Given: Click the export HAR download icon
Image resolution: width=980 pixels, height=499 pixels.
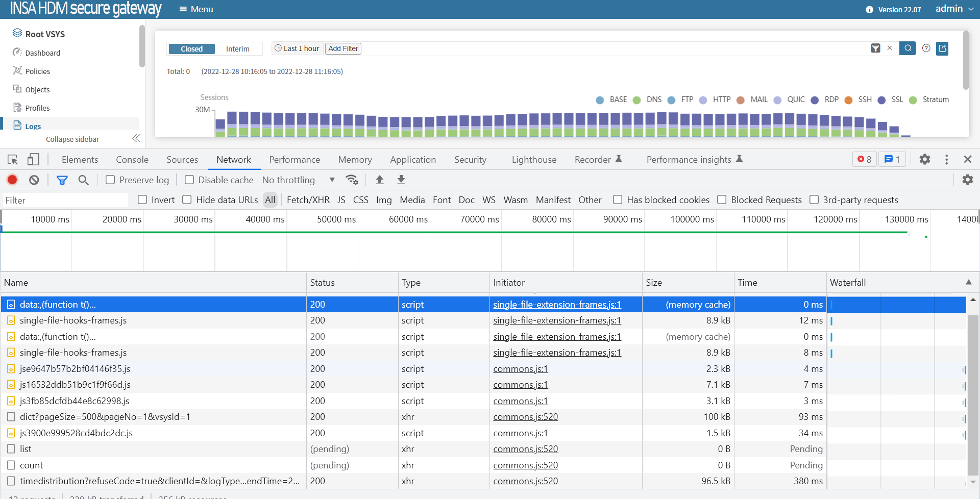Looking at the screenshot, I should (x=401, y=180).
